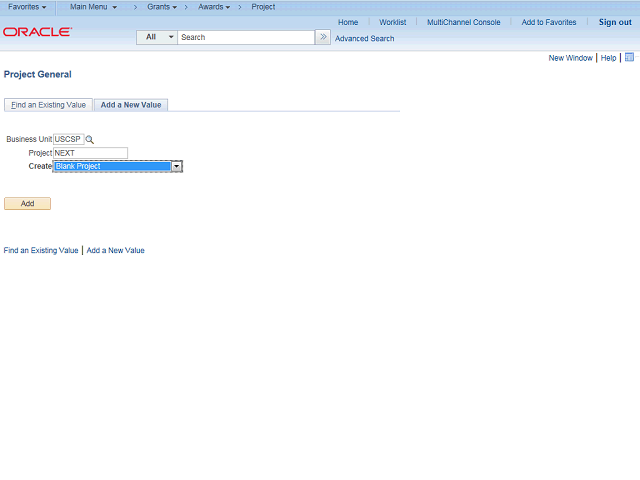Click the Project General page heading
Screen dimensions: 640x480
click(38, 74)
